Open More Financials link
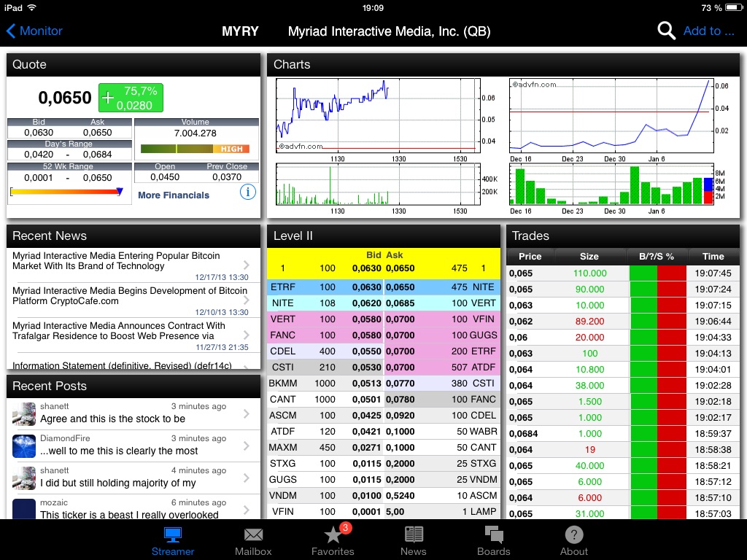747x560 pixels. coord(175,195)
